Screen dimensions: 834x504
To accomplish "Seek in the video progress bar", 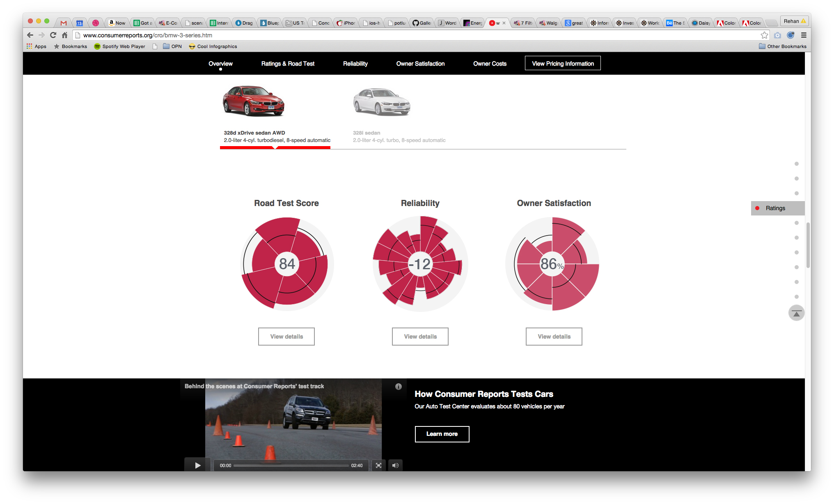I will [x=291, y=465].
